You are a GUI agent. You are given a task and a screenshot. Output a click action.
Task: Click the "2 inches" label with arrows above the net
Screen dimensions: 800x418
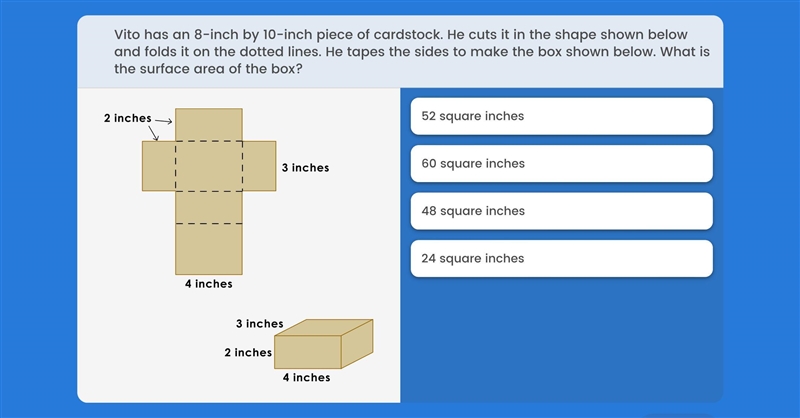click(x=128, y=118)
